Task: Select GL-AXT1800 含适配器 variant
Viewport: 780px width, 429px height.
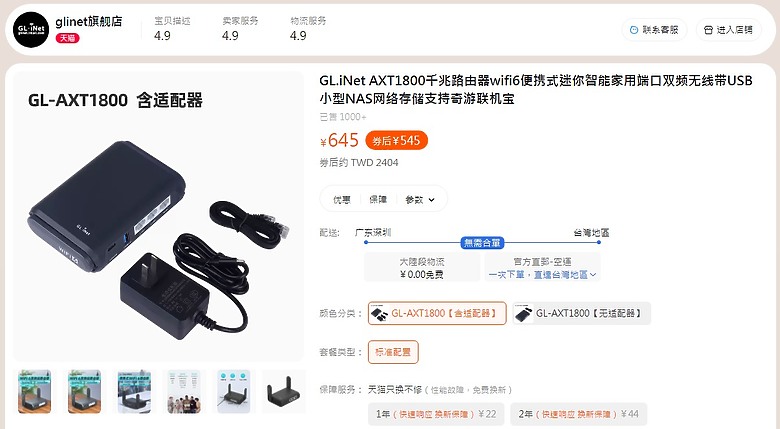Action: 437,314
